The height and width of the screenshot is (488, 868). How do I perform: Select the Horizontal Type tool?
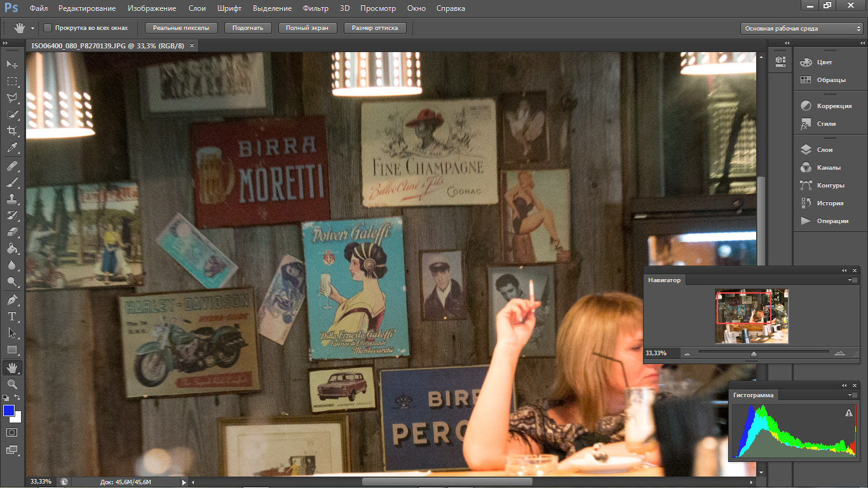[x=12, y=316]
